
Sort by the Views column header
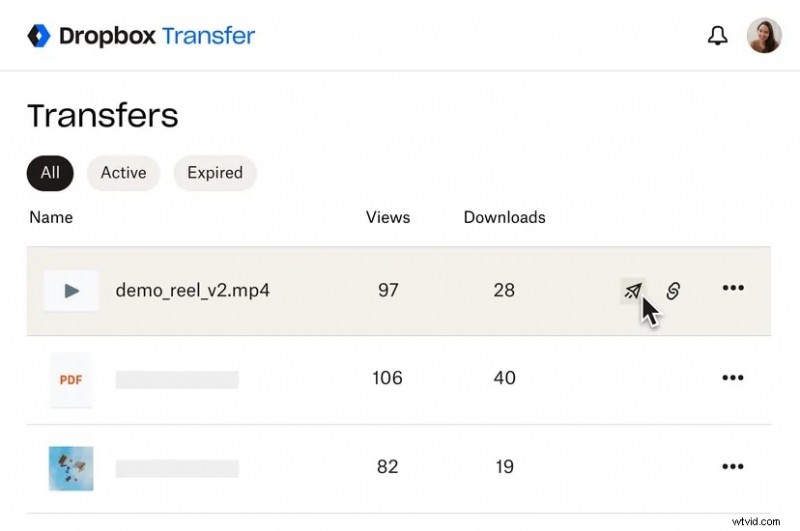coord(388,217)
